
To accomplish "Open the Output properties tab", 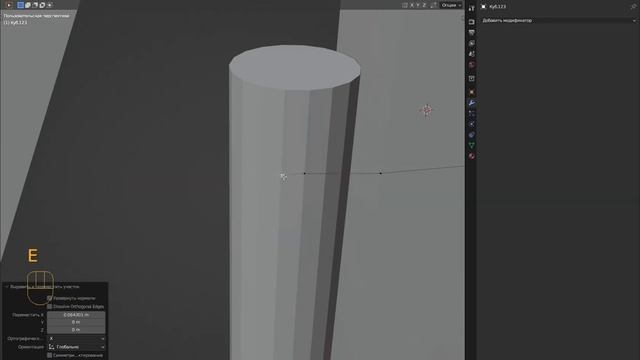I will tap(471, 32).
